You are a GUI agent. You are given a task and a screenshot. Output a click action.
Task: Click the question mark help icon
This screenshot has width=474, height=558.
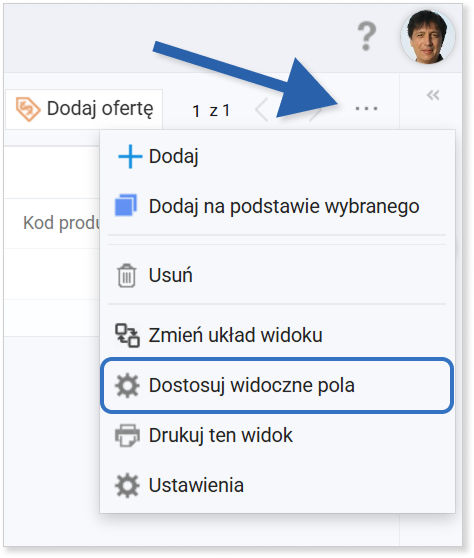[367, 36]
